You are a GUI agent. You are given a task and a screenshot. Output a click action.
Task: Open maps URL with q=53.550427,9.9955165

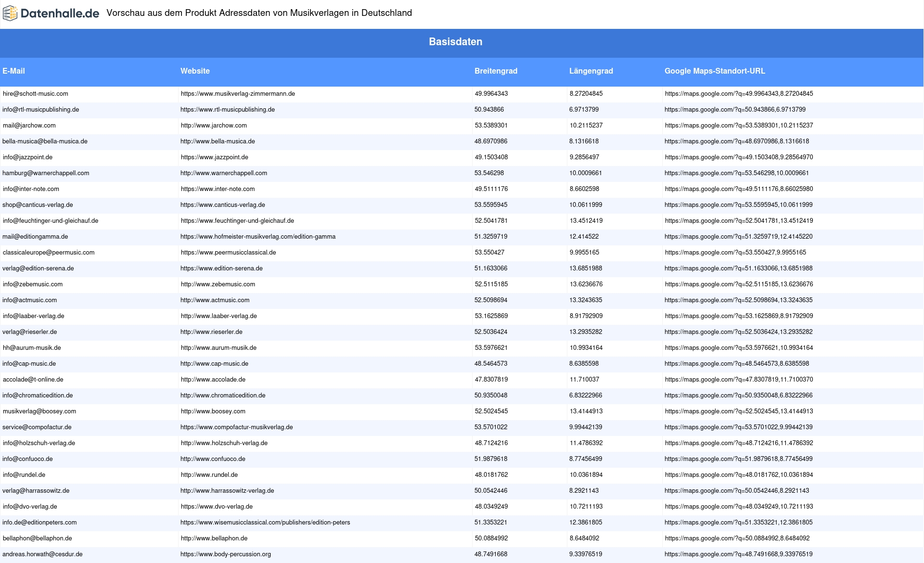click(736, 253)
